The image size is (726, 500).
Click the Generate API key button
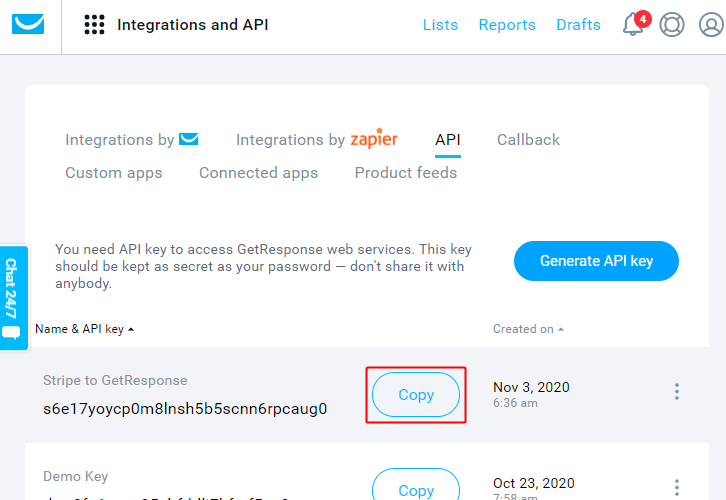(x=596, y=261)
